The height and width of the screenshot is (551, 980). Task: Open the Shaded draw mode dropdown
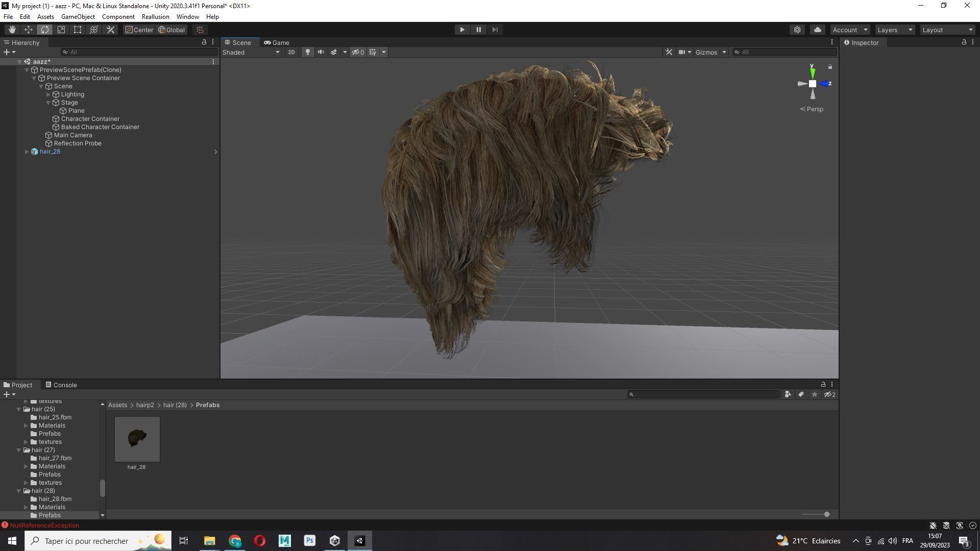pos(251,52)
